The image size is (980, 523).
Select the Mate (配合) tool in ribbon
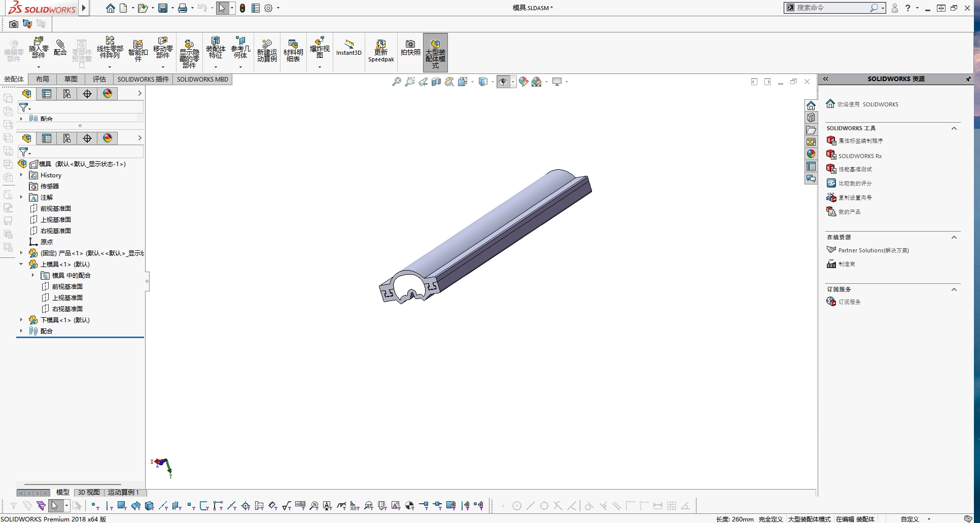pyautogui.click(x=60, y=48)
